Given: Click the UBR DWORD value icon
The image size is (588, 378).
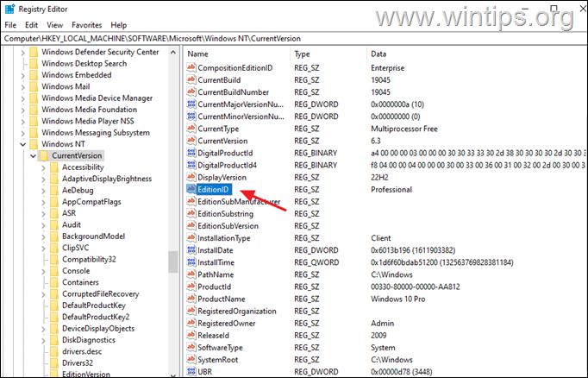Looking at the screenshot, I should (191, 372).
